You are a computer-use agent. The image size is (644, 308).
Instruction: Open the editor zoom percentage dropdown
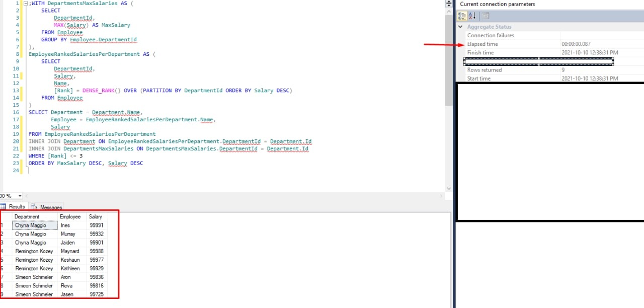(20, 196)
